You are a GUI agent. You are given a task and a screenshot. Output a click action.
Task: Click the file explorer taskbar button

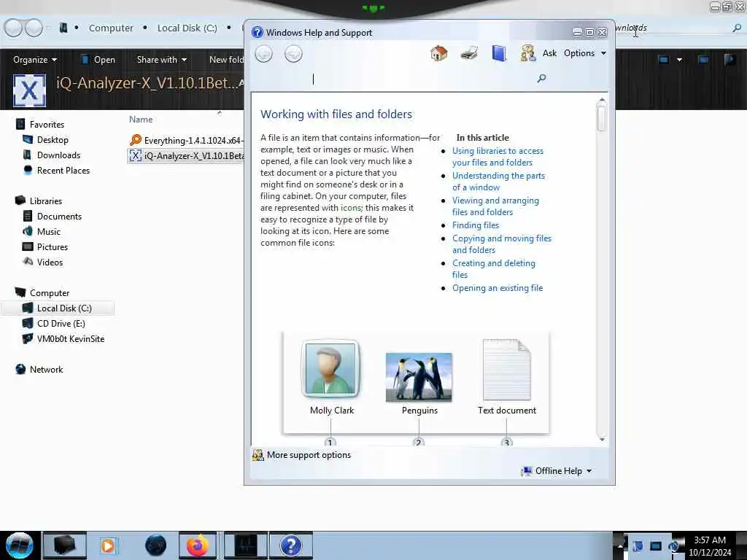[x=65, y=545]
